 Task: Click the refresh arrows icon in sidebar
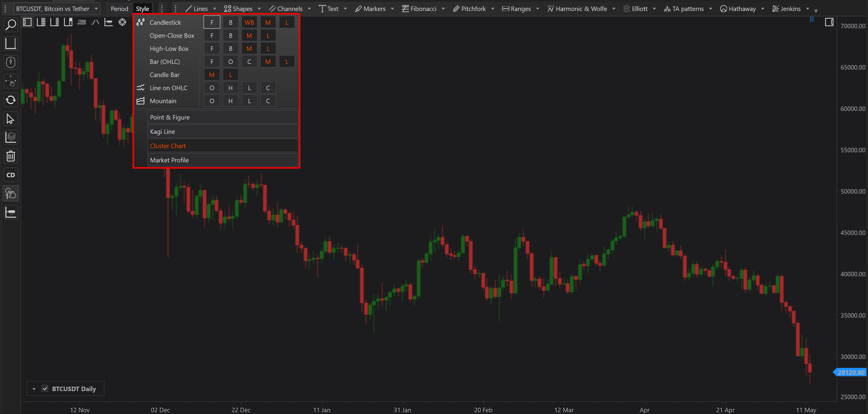10,100
